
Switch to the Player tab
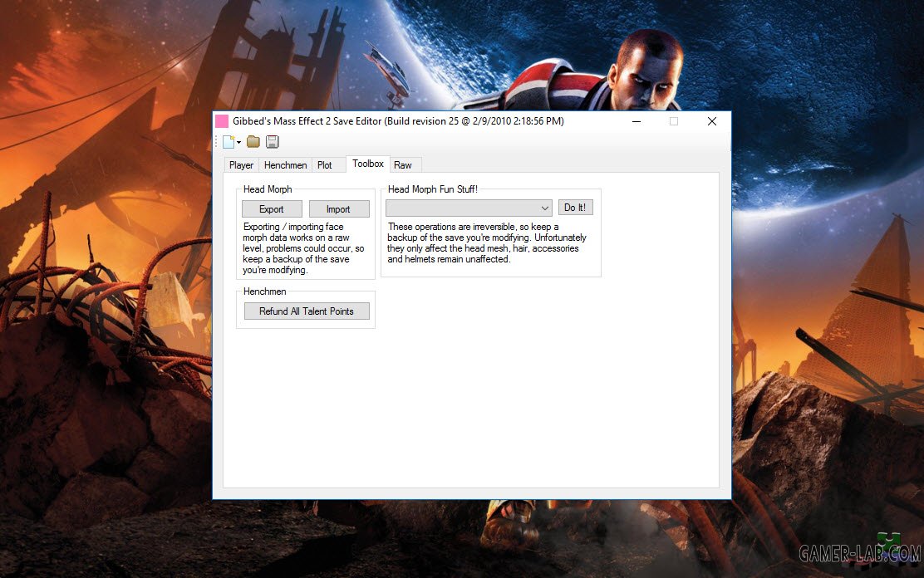[241, 165]
